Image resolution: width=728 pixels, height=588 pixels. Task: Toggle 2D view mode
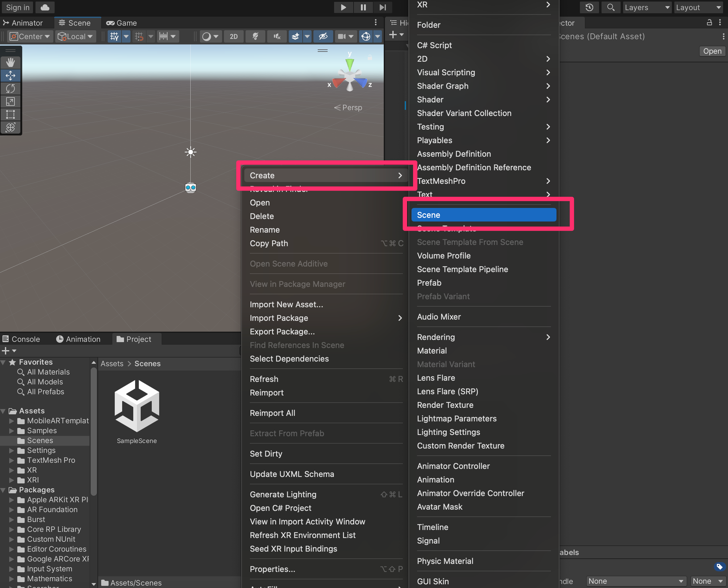pyautogui.click(x=233, y=37)
